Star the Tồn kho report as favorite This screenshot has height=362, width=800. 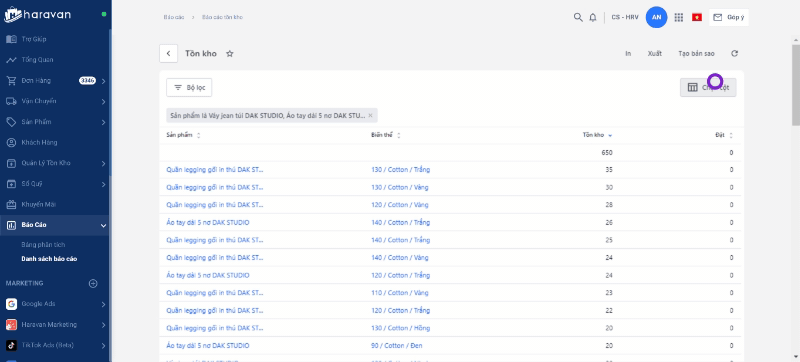(x=230, y=54)
